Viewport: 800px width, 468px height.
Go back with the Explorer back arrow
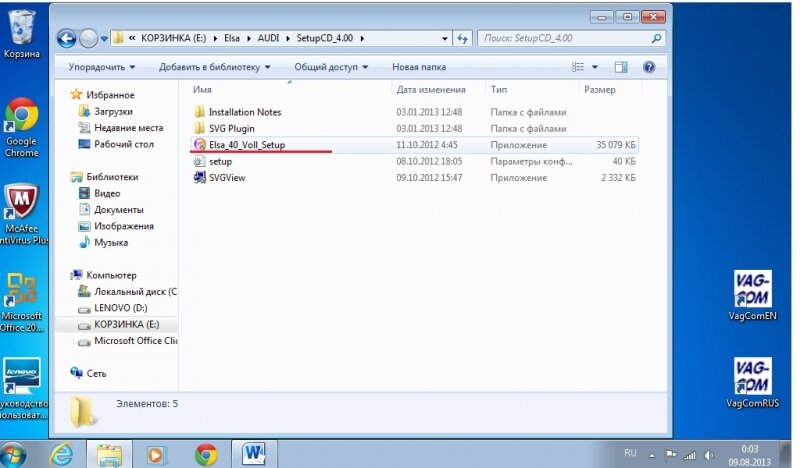tap(66, 38)
